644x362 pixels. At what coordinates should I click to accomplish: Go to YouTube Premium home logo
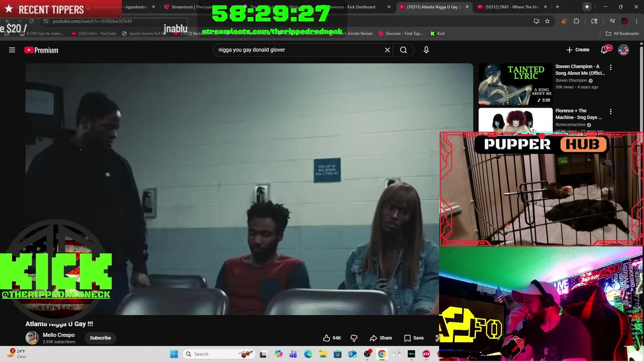pyautogui.click(x=41, y=50)
